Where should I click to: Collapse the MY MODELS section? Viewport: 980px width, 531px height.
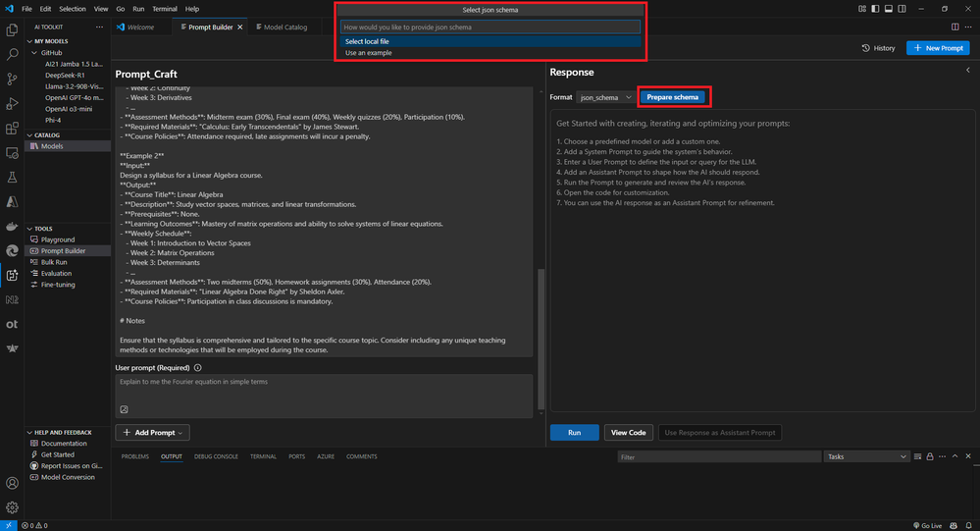pyautogui.click(x=51, y=41)
